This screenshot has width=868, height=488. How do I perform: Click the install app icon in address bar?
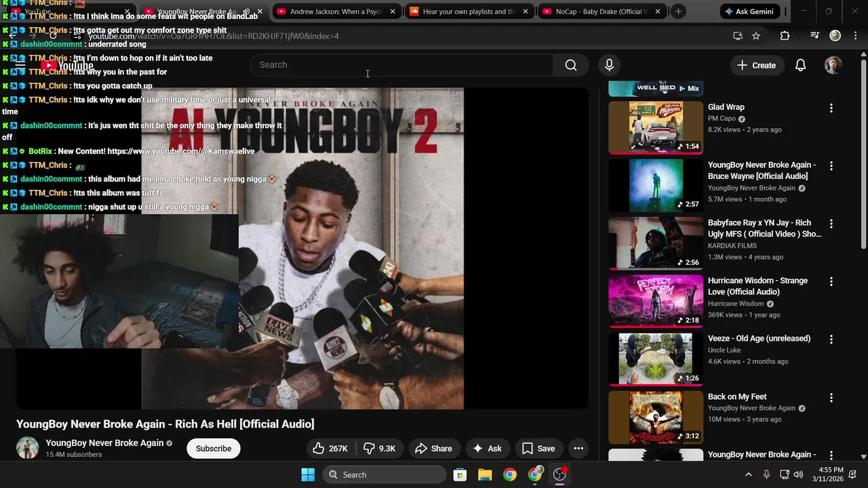[x=738, y=36]
